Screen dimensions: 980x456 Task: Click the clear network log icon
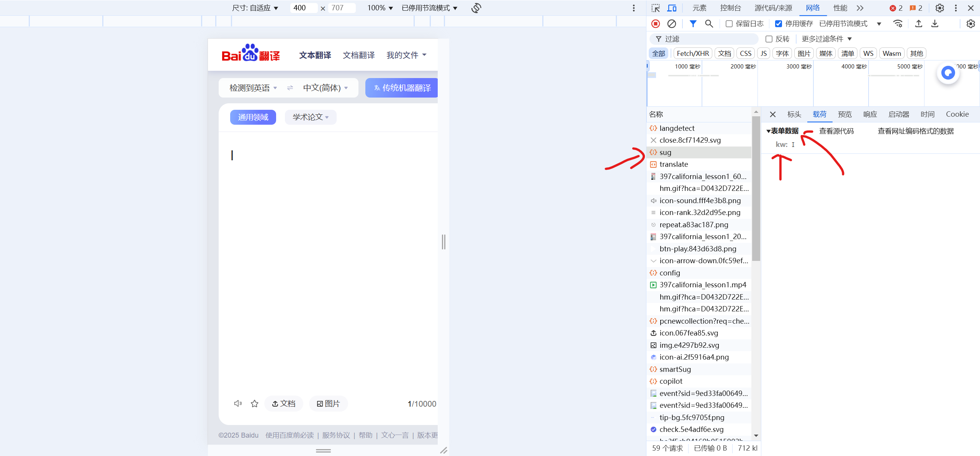(x=671, y=24)
